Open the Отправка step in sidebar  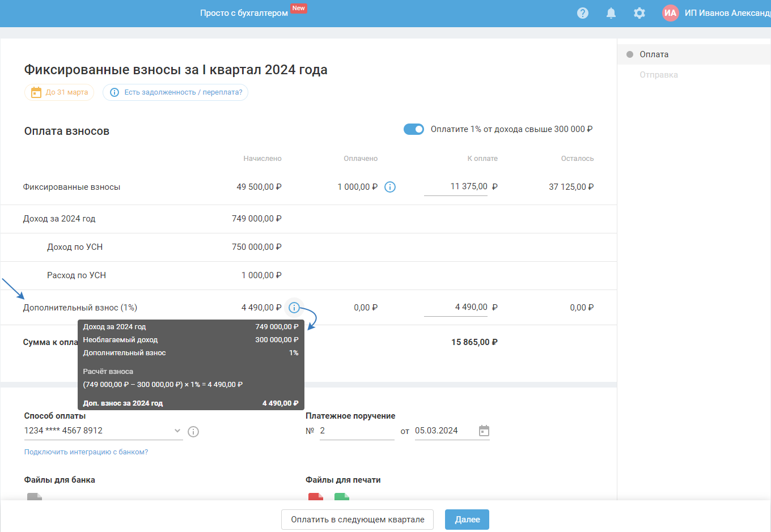pos(659,75)
